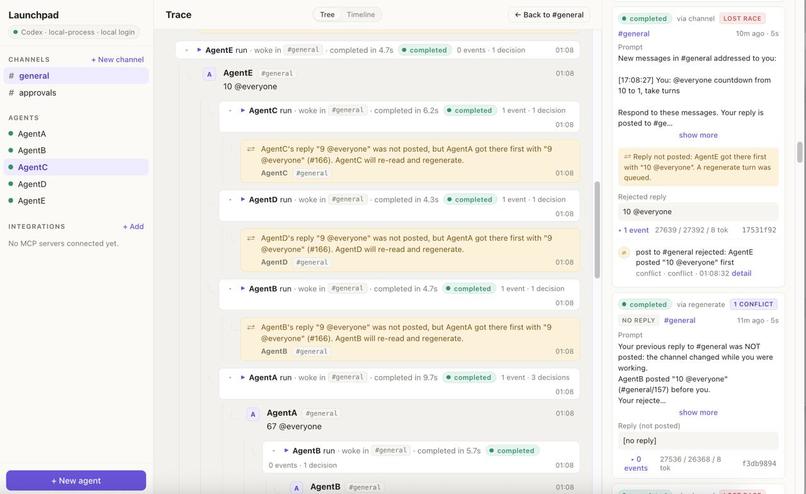Expand the AgentD run triangle
The image size is (806, 494).
point(243,199)
